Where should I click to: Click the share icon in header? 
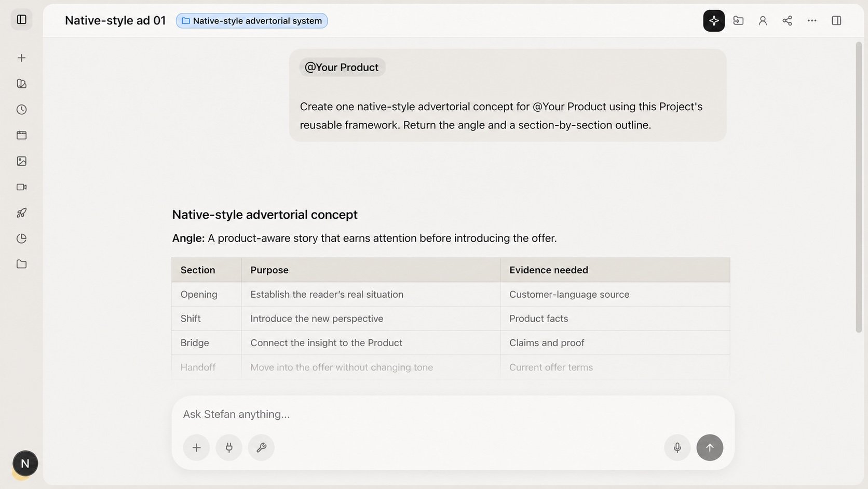click(x=787, y=21)
